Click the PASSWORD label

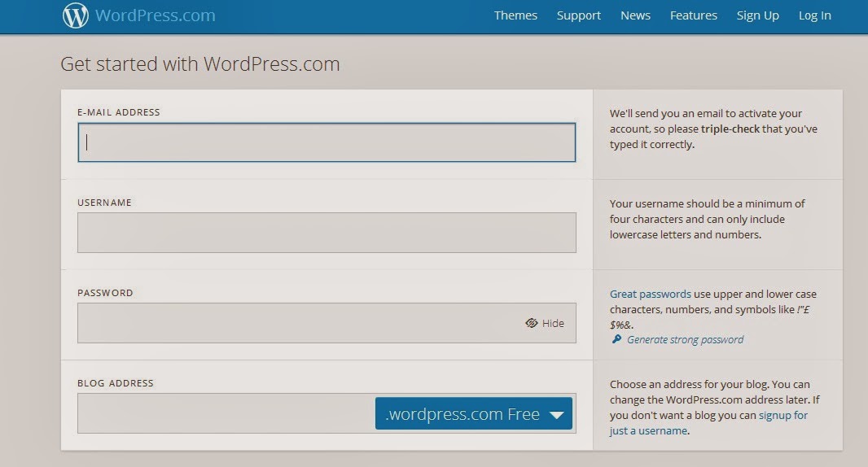point(105,293)
